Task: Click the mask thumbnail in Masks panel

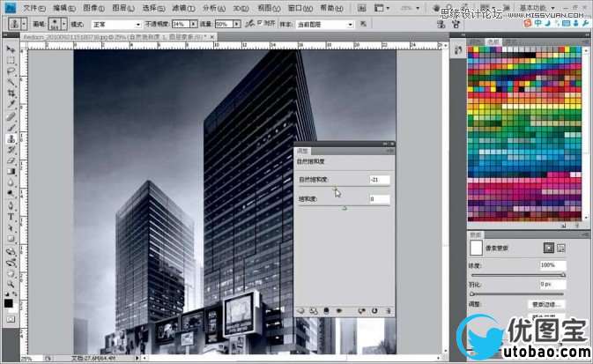Action: pyautogui.click(x=476, y=249)
